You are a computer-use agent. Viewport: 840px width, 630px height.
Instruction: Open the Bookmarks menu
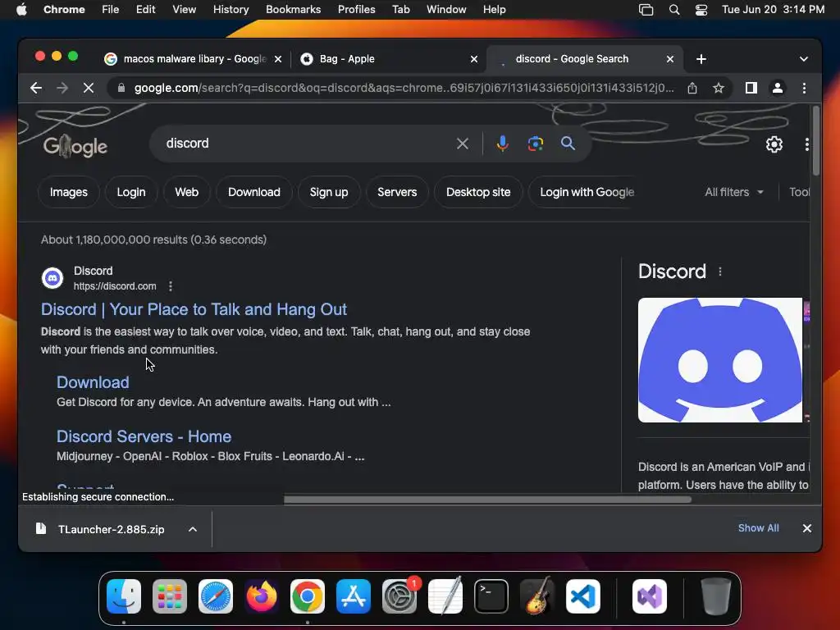coord(293,10)
